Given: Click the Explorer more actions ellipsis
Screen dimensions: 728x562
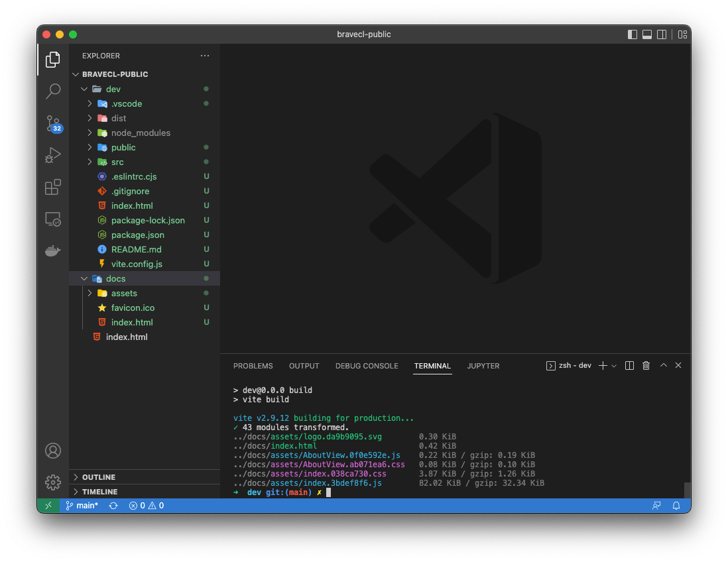Looking at the screenshot, I should [205, 56].
